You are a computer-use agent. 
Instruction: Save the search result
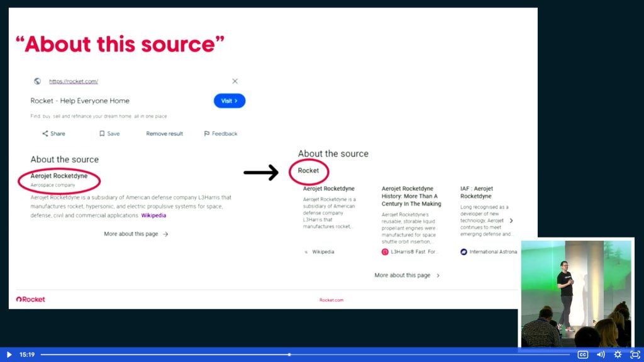[109, 134]
